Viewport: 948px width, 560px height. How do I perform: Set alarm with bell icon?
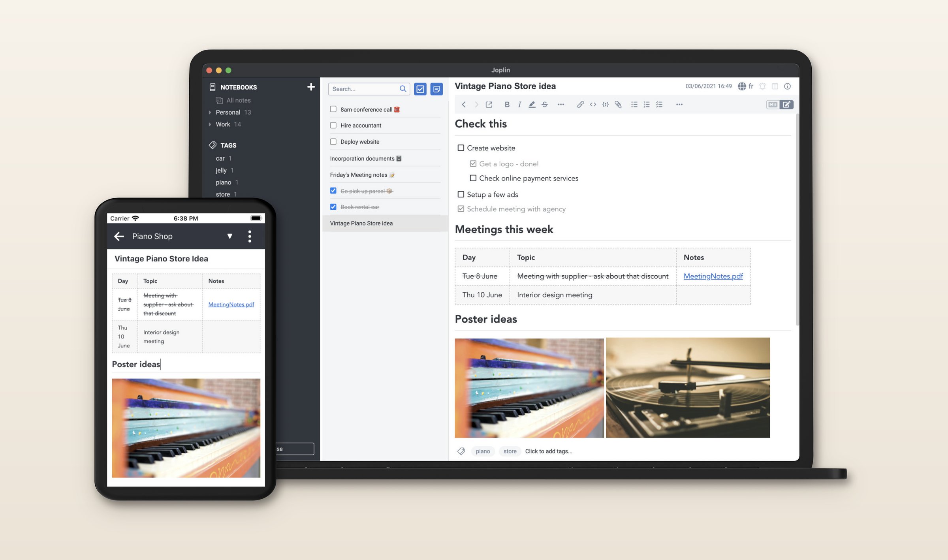[762, 86]
